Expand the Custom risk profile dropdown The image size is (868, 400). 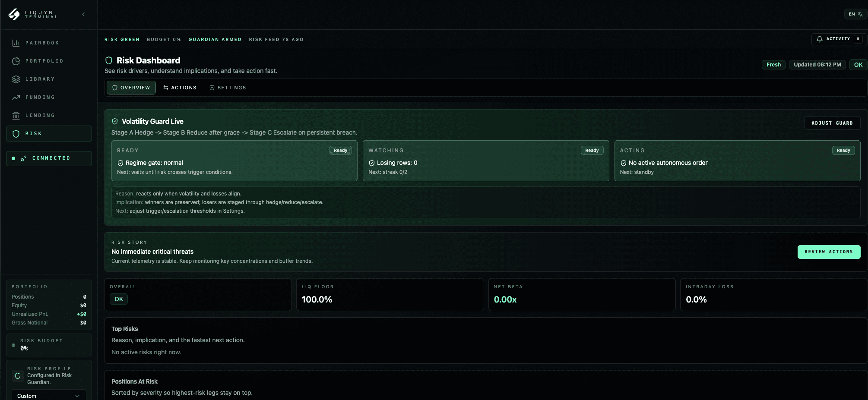tap(49, 395)
